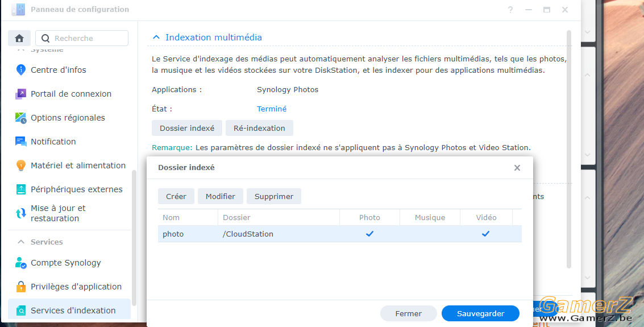Image resolution: width=644 pixels, height=327 pixels.
Task: Click the main panel vertical scrollbar
Action: (x=569, y=149)
